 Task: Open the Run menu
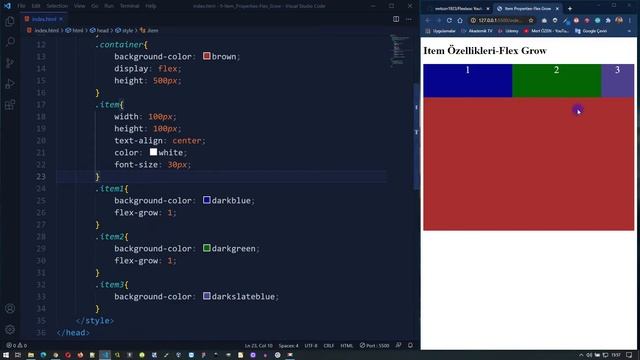tap(109, 6)
